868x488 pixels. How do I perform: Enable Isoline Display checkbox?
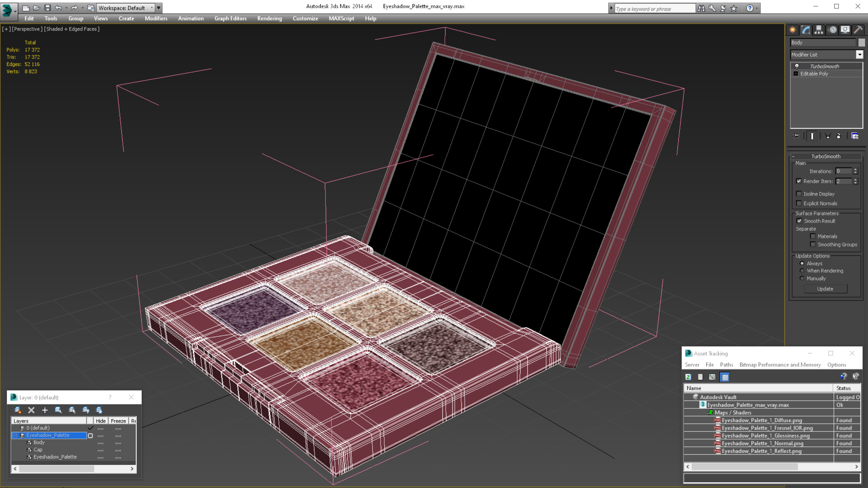[x=799, y=194]
